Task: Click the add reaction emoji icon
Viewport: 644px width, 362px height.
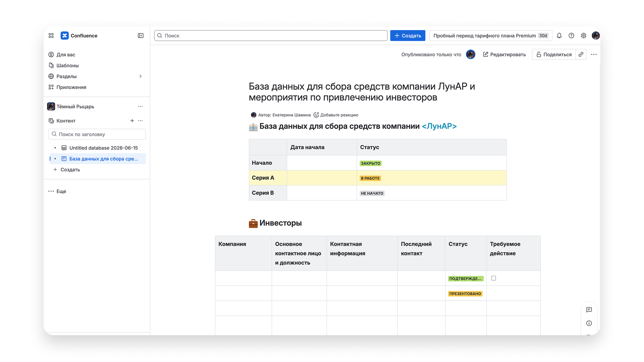Action: [x=316, y=115]
